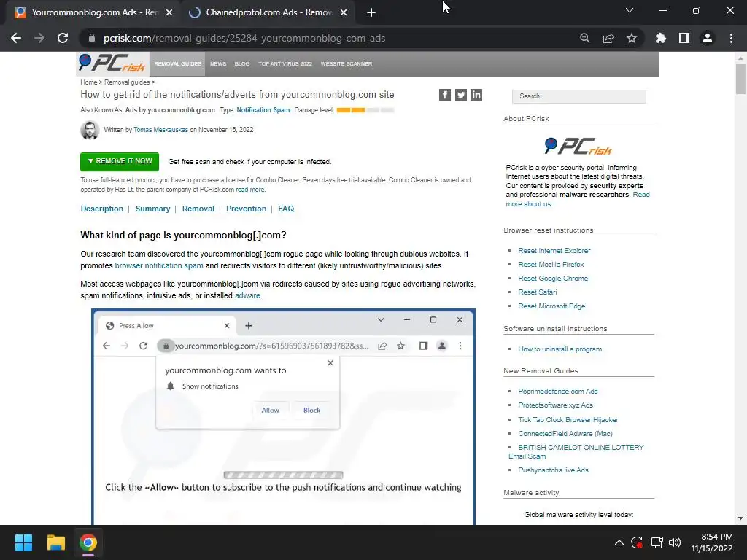This screenshot has height=560, width=747.
Task: Share this page icon in address bar
Action: pos(608,38)
